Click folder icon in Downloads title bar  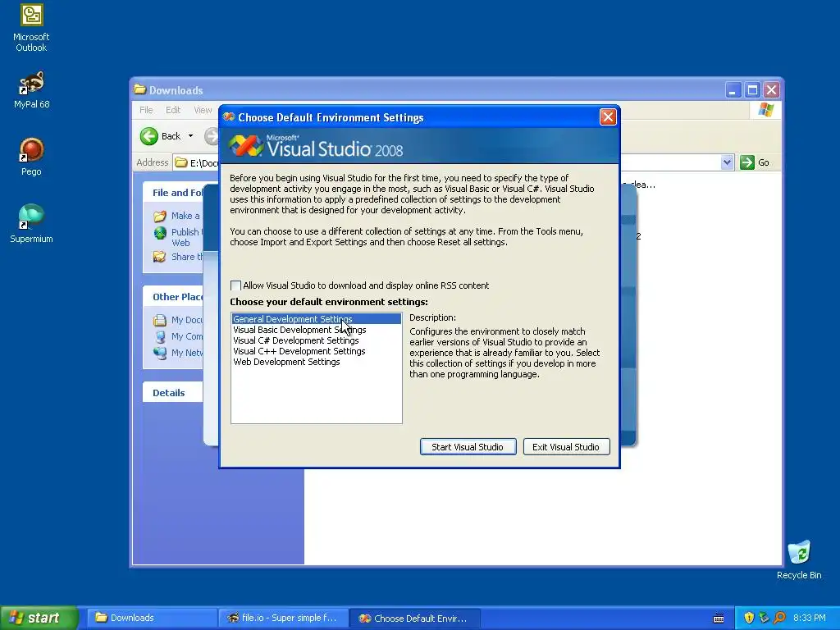click(139, 89)
